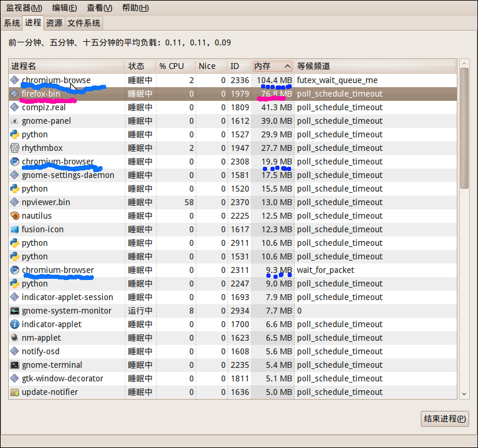Click the process ID 2934
Viewport: 478px width, 448px height.
[x=240, y=311]
